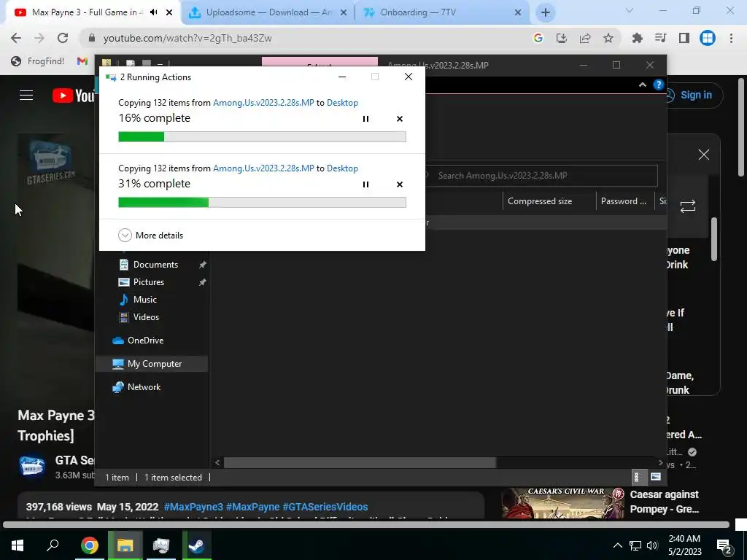Select OneDrive in Explorer sidebar
Viewport: 747px width, 560px height.
click(145, 341)
